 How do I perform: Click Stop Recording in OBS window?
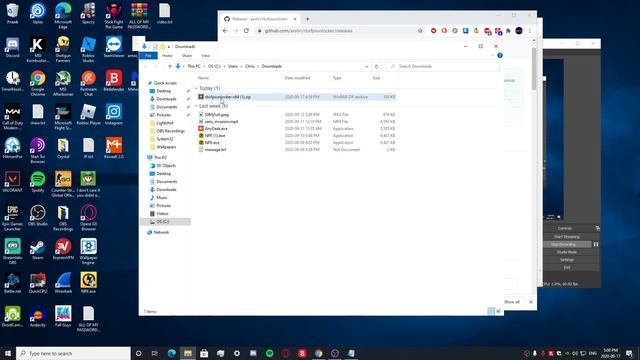click(563, 244)
